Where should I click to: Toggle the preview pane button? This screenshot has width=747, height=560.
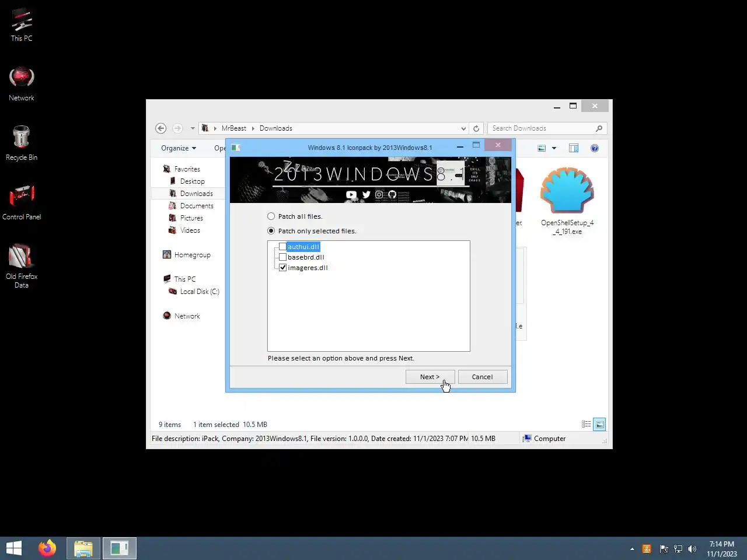(x=574, y=148)
